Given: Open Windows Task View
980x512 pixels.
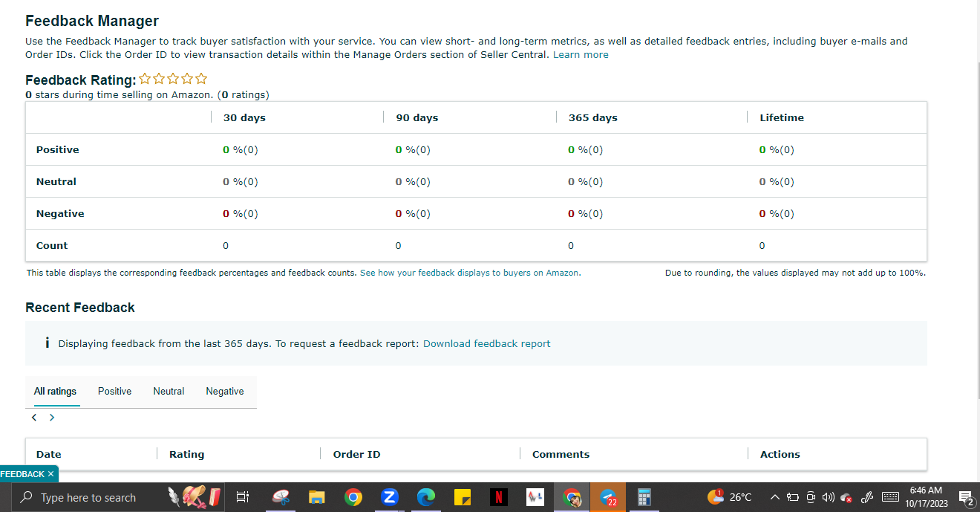Looking at the screenshot, I should [242, 497].
